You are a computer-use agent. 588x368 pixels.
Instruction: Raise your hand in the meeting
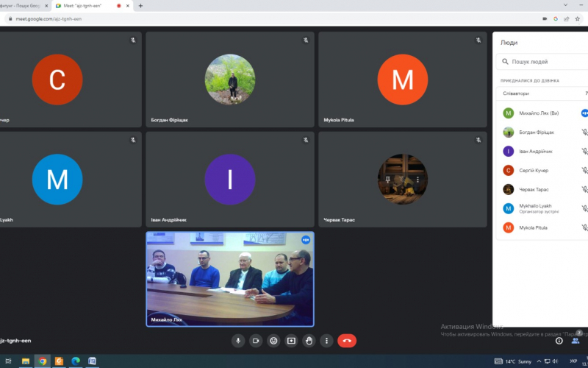tap(309, 341)
